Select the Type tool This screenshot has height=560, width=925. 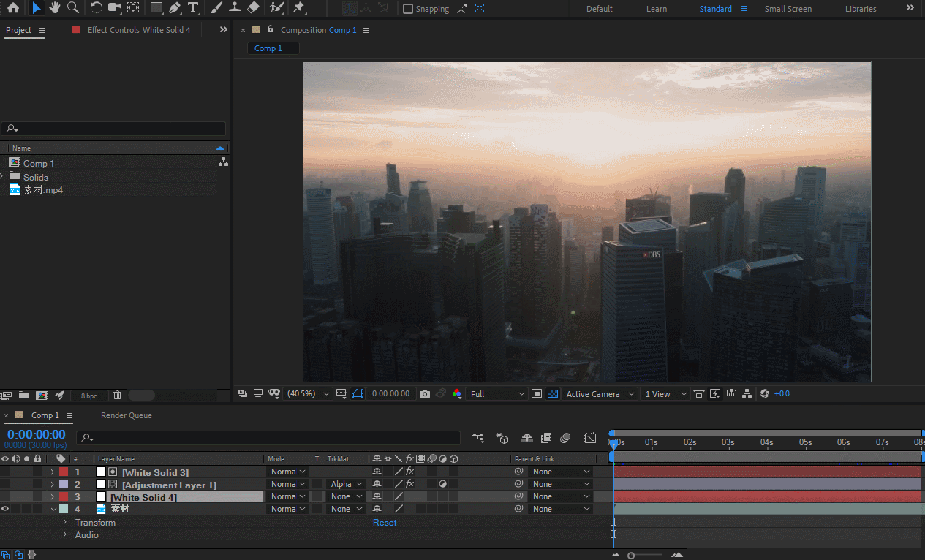tap(193, 8)
